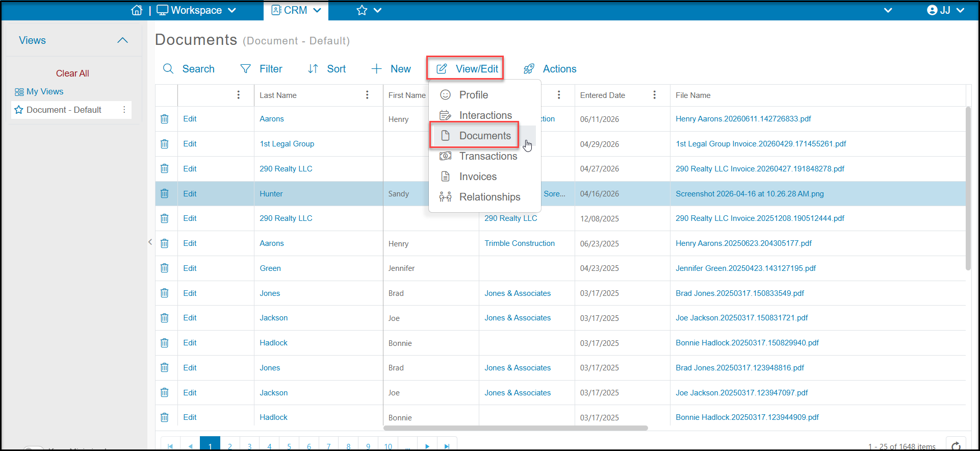Image resolution: width=980 pixels, height=451 pixels.
Task: Collapse the Views panel
Action: coord(122,40)
